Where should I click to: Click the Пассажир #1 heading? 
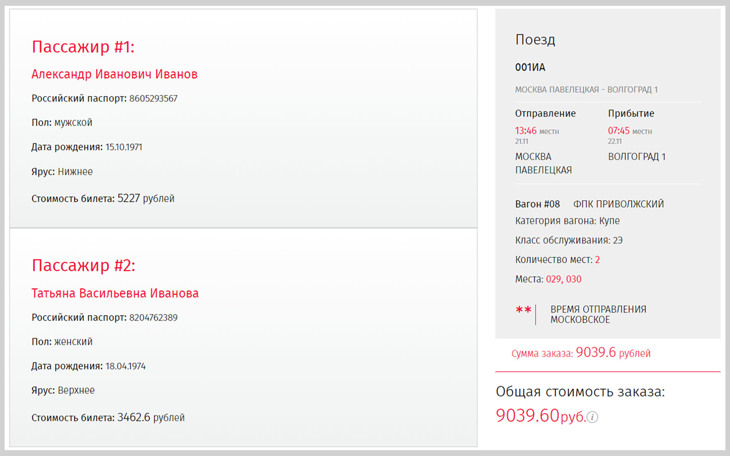(x=83, y=47)
